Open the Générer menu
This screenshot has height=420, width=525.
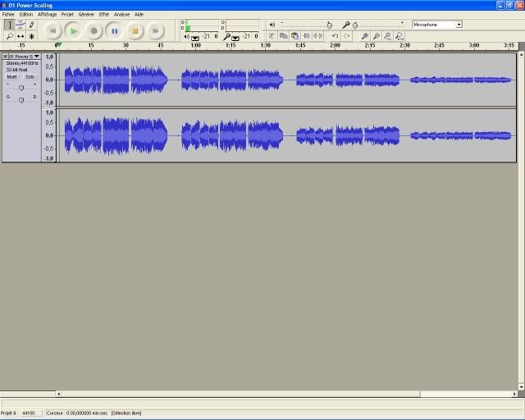86,14
